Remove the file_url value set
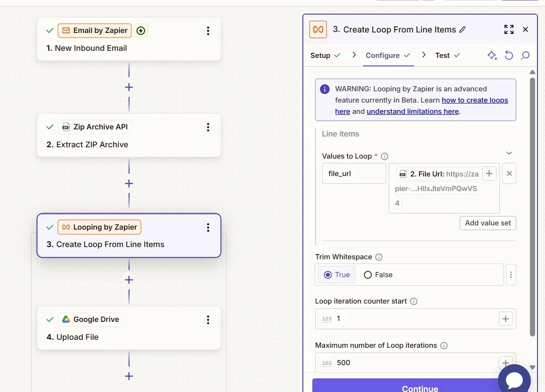The image size is (545, 392). coord(509,173)
